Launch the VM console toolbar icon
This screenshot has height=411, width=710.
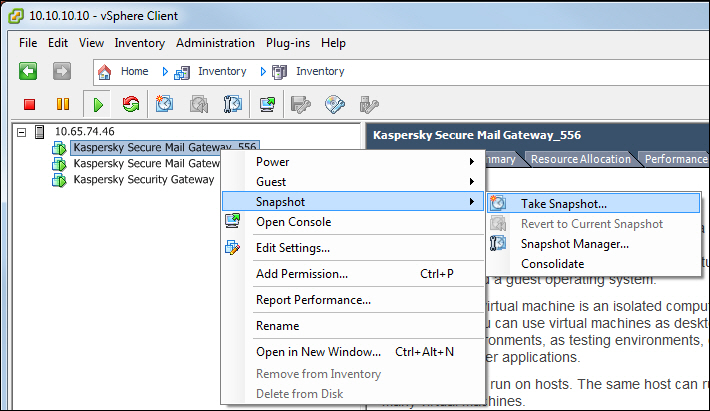pos(267,103)
